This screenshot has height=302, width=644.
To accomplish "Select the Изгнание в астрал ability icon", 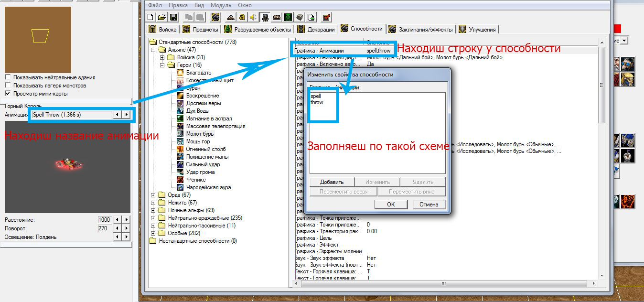I will [180, 119].
